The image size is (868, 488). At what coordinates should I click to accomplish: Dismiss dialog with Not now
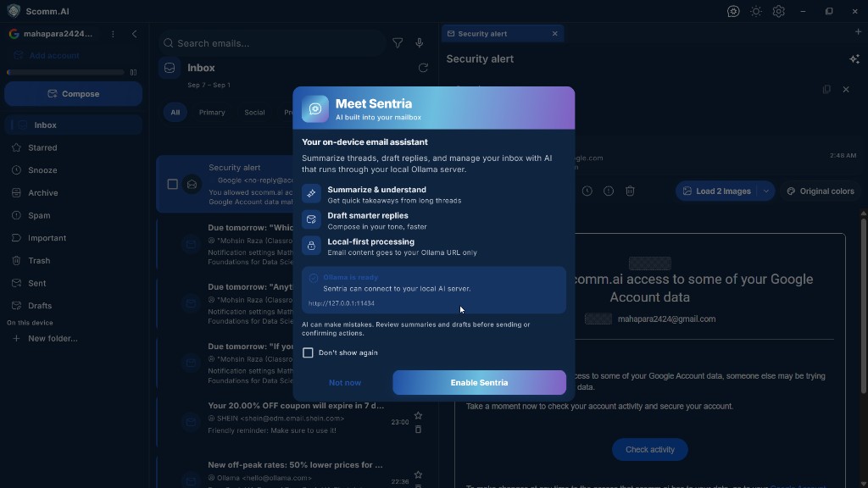tap(344, 382)
